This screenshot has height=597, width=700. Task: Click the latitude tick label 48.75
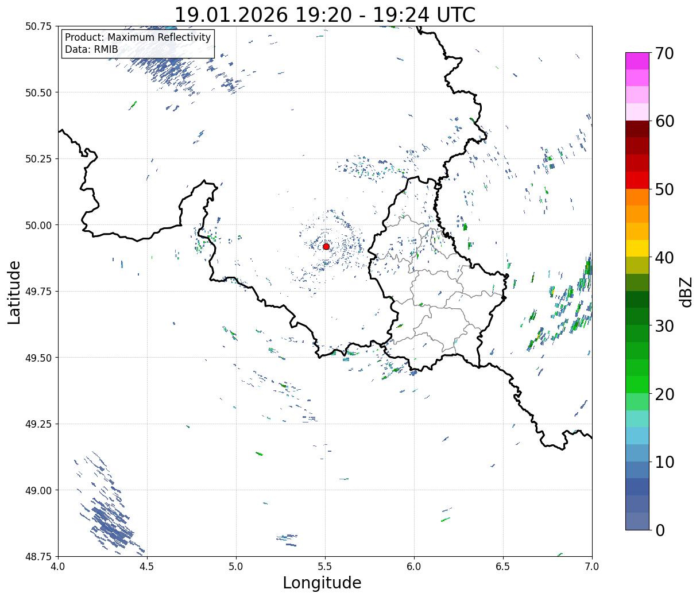(38, 556)
